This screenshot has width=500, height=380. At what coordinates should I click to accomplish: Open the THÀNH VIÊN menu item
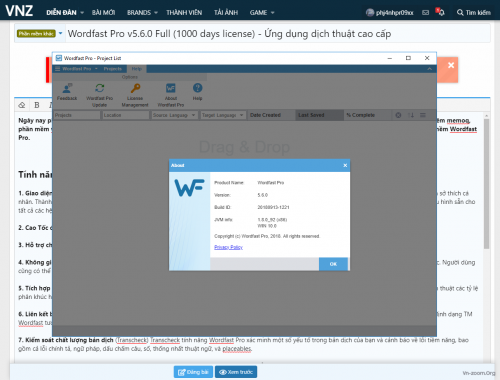(184, 13)
